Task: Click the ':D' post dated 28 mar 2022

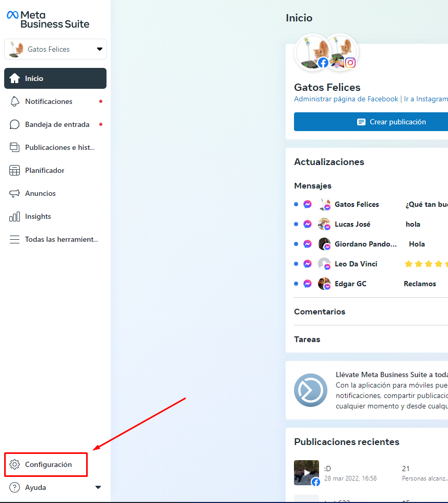Action: tap(350, 473)
